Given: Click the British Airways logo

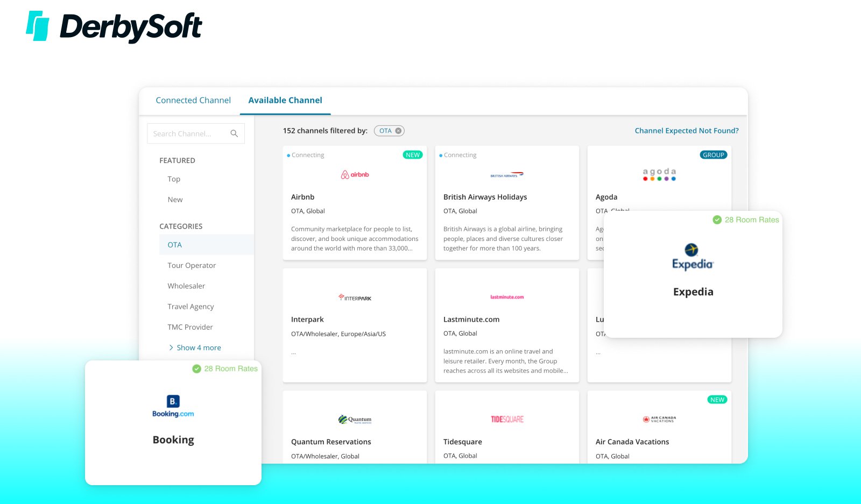Looking at the screenshot, I should (507, 175).
